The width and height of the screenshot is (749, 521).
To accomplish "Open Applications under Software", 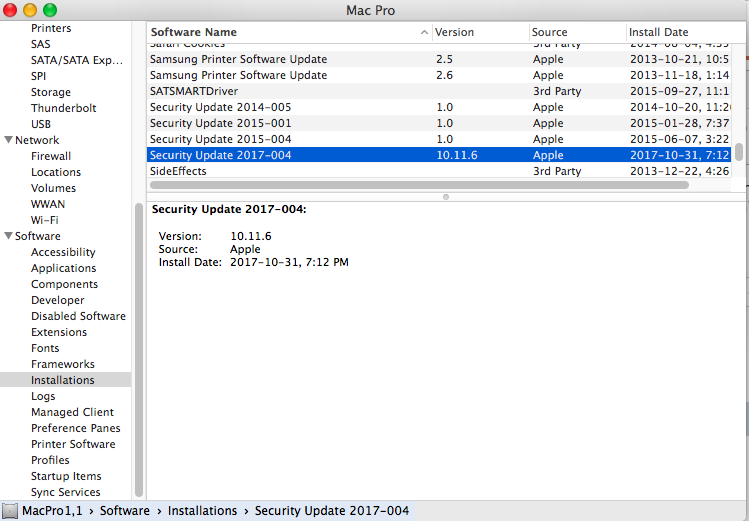I will coord(64,268).
